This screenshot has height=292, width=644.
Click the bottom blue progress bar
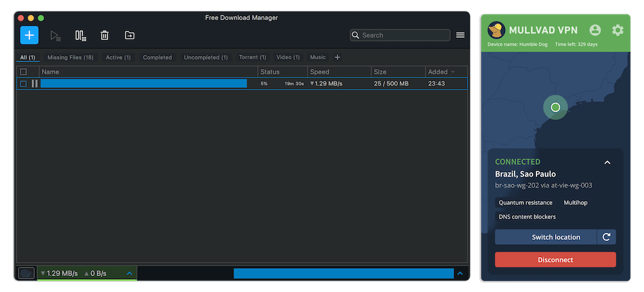point(343,273)
